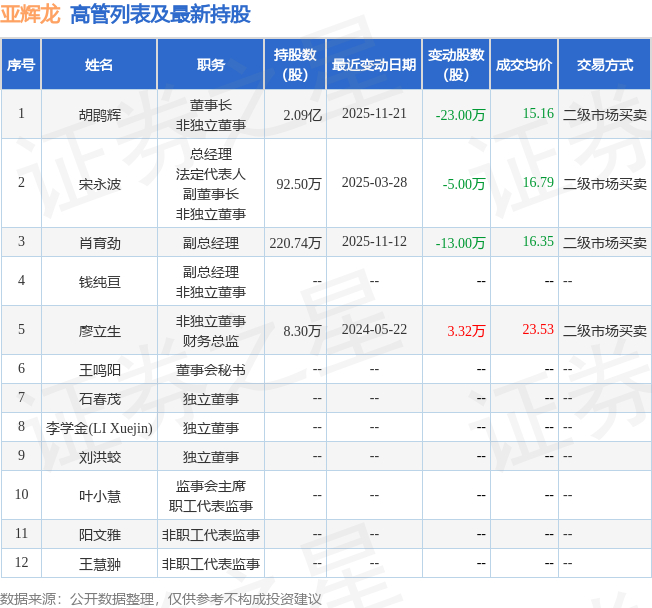Click the name 肖育劲

100,242
